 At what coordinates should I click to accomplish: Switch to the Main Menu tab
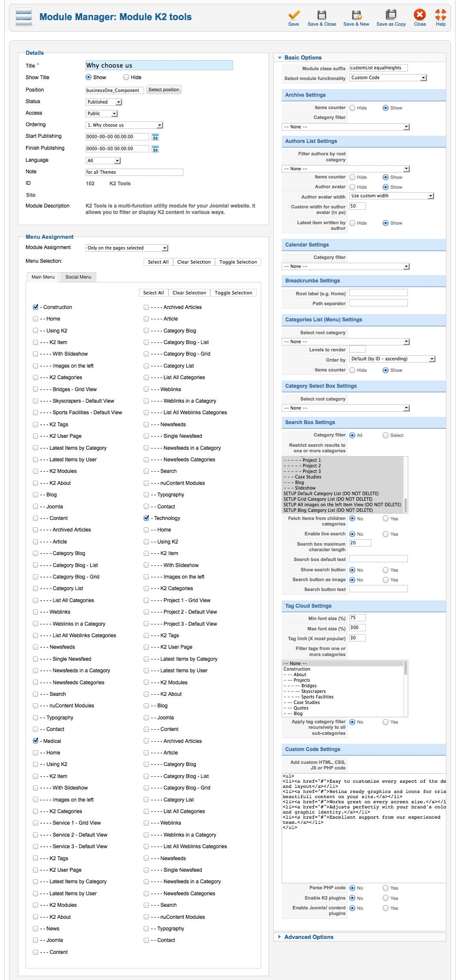coord(43,277)
